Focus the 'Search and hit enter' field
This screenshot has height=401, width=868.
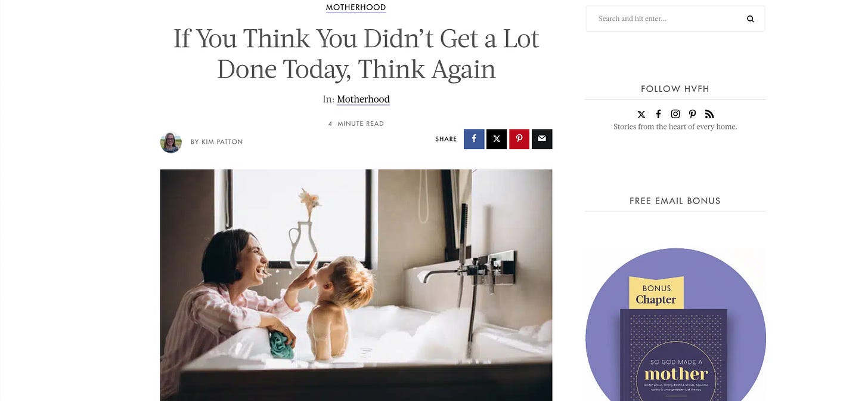[675, 18]
